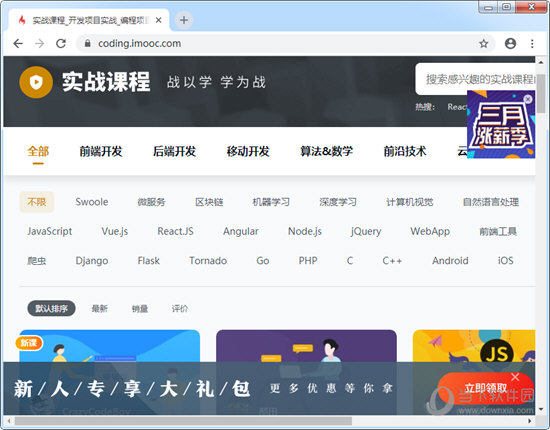Click the 搜索感兴趣的实战课程 search box
The image size is (550, 430).
476,79
